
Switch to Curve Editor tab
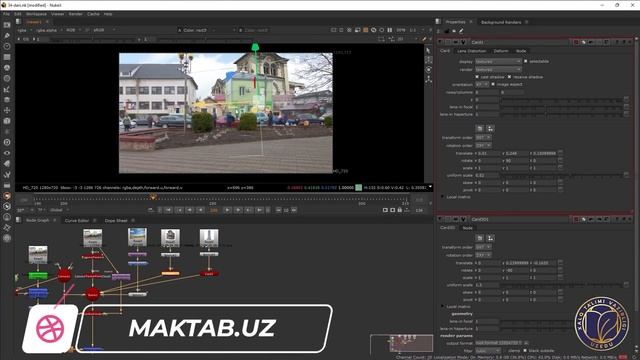pyautogui.click(x=77, y=220)
